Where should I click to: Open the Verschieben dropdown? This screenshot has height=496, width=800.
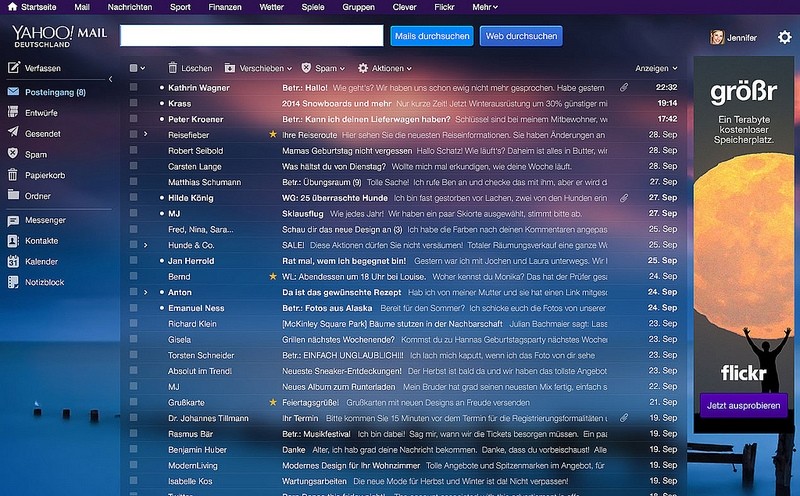click(258, 68)
